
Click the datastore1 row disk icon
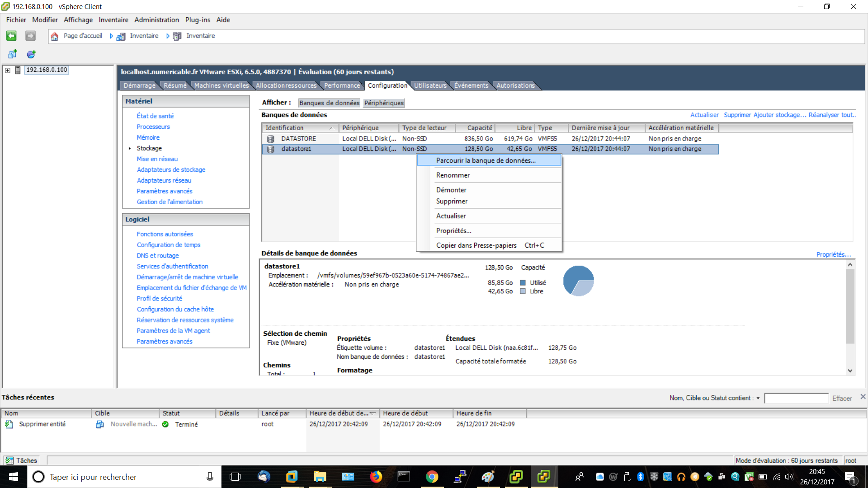click(271, 149)
